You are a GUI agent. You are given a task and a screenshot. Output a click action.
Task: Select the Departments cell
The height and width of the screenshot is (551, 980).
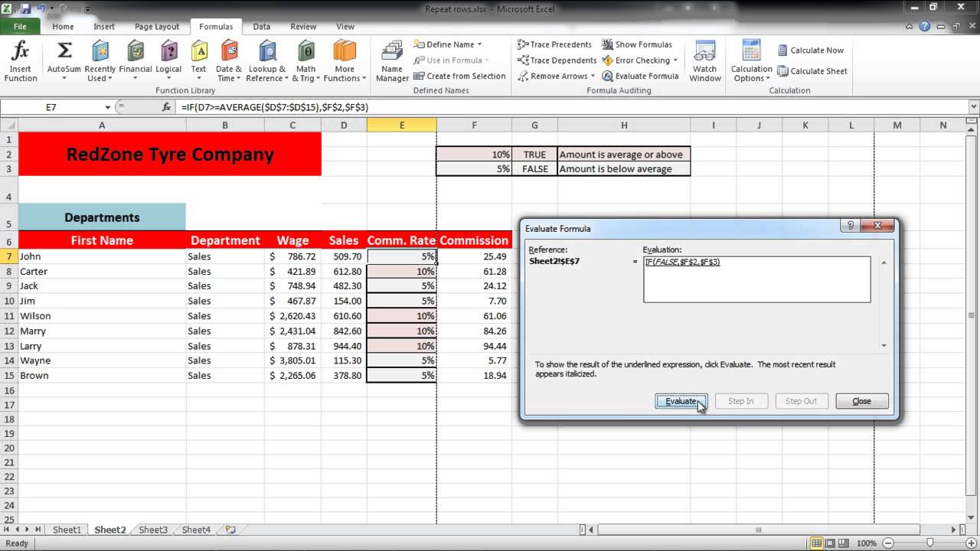point(102,217)
